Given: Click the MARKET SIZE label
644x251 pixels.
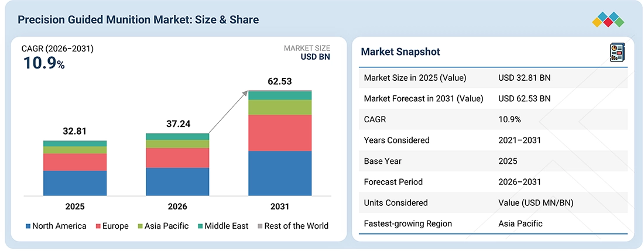Looking at the screenshot, I should click(x=307, y=49).
